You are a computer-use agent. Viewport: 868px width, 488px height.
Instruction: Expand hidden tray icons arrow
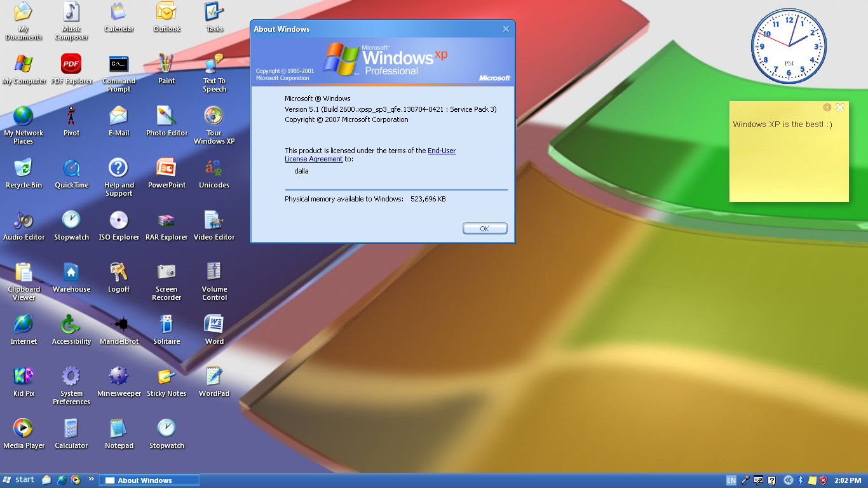pyautogui.click(x=789, y=480)
